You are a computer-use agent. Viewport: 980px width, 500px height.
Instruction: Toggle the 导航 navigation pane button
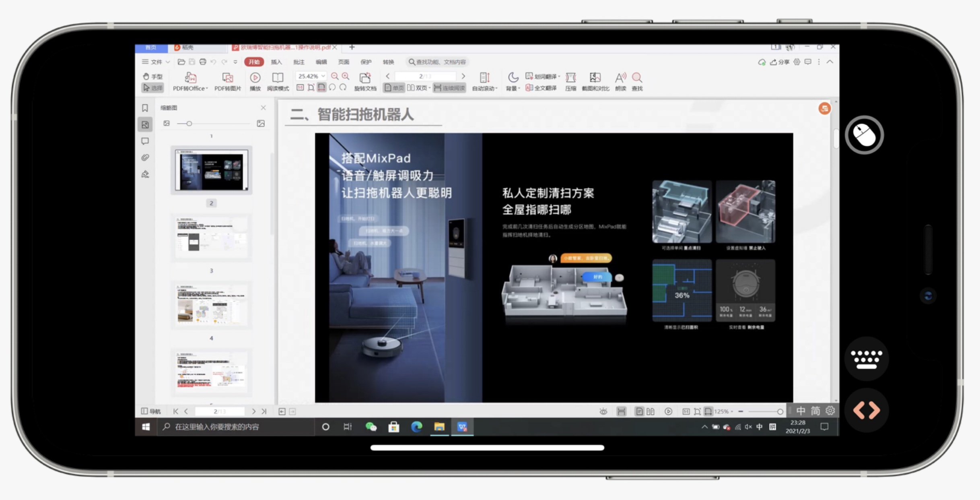click(x=151, y=411)
